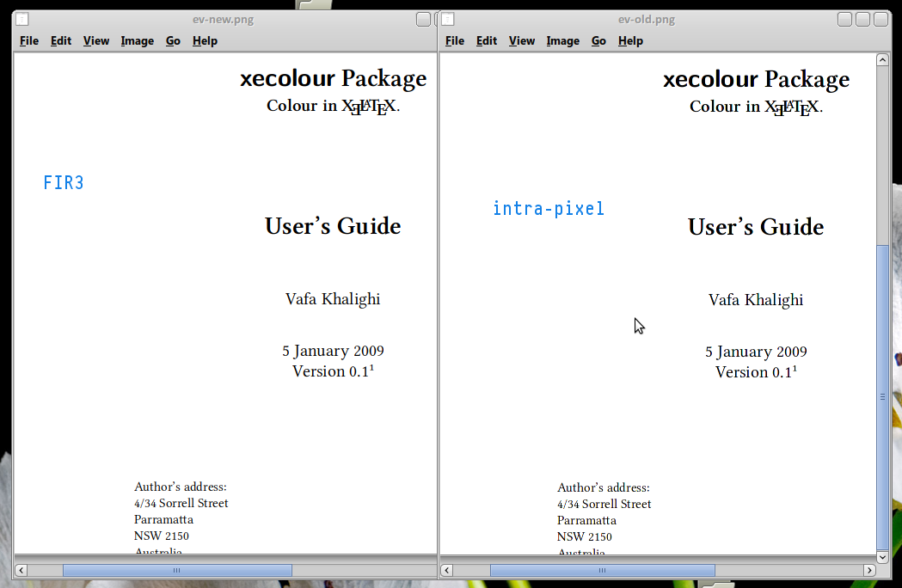Click the horizontal scrollbar thumb in ev-new.png
This screenshot has height=588, width=902.
pos(177,570)
